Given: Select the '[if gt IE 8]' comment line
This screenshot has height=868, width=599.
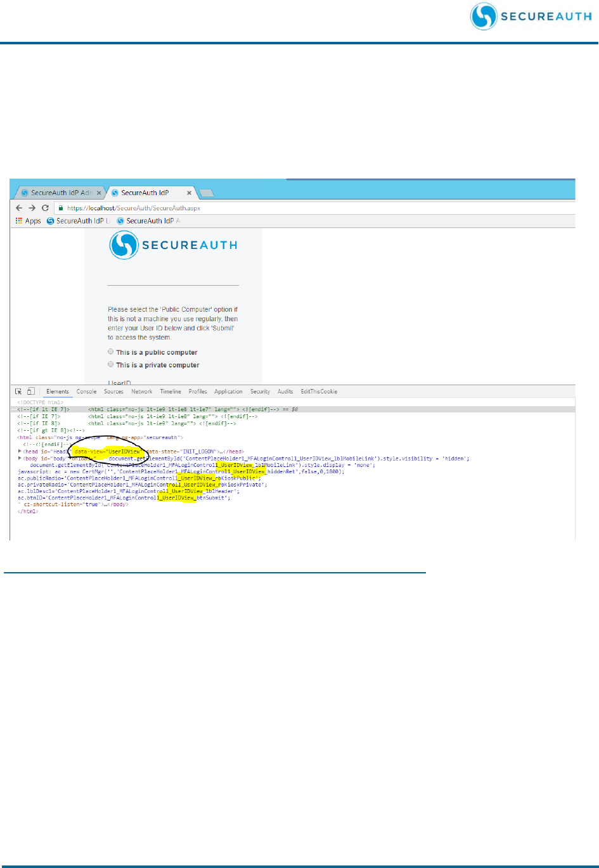Looking at the screenshot, I should click(x=51, y=430).
